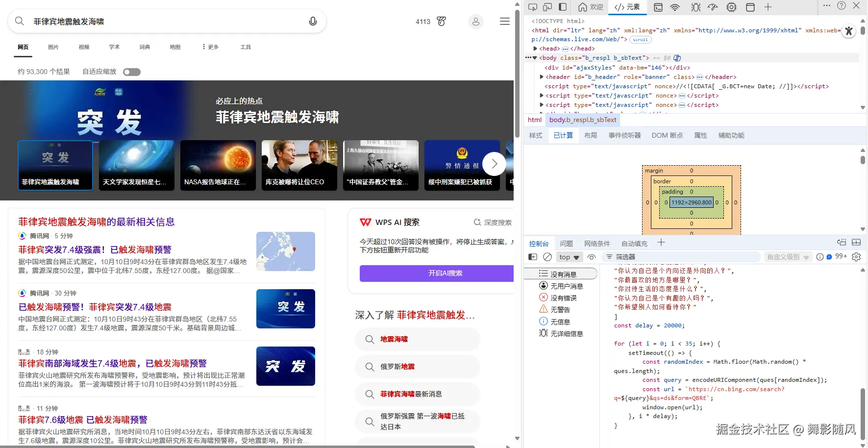Viewport: 868px width, 448px height.
Task: Toggle the adaptive zoom switch
Action: (x=132, y=72)
